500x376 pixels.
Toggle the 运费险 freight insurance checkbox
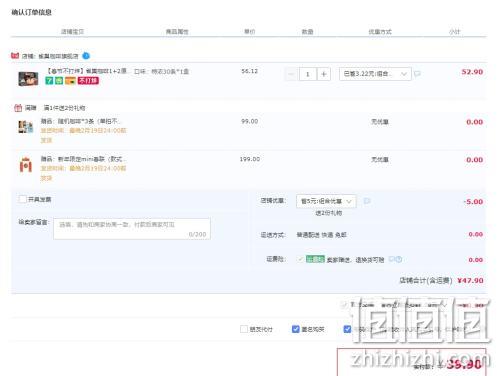coord(300,259)
